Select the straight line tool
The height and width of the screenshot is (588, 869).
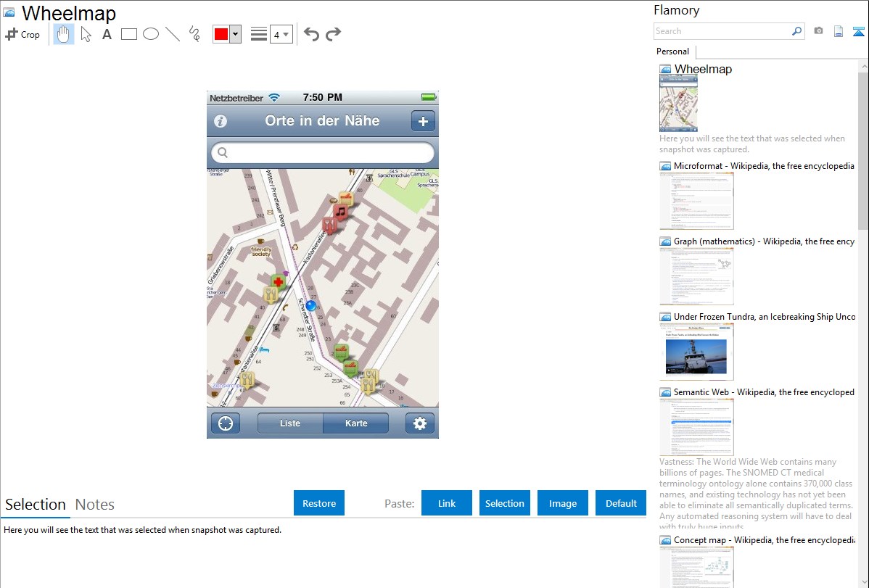coord(173,34)
